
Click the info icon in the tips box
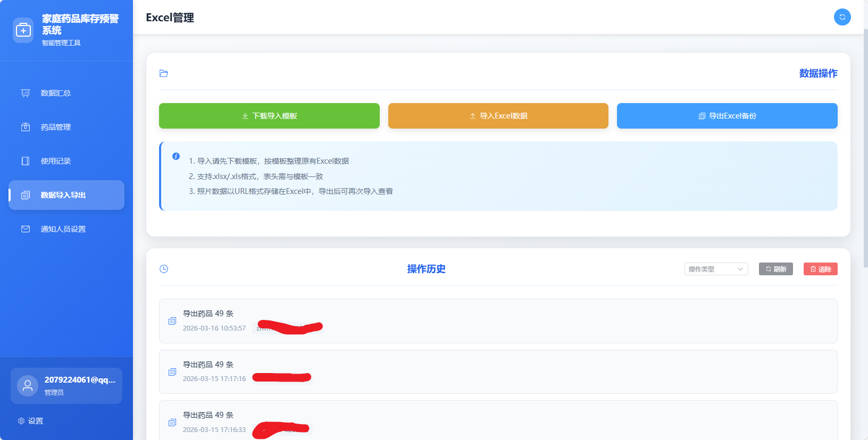pos(176,156)
